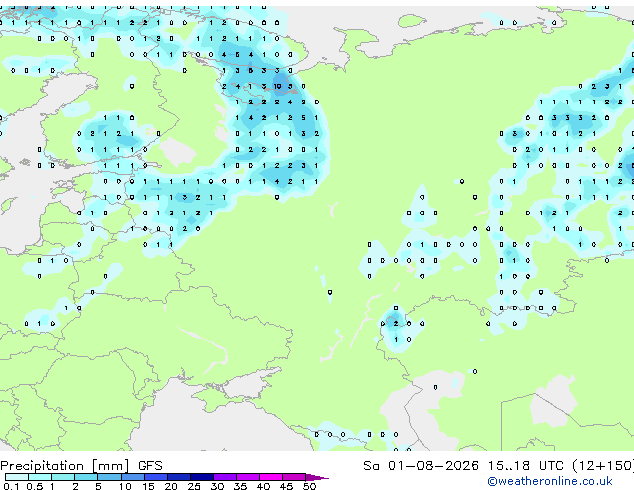Click the 0.1–0.5 mm legend color swatch
Image resolution: width=634 pixels, height=490 pixels.
(17, 477)
